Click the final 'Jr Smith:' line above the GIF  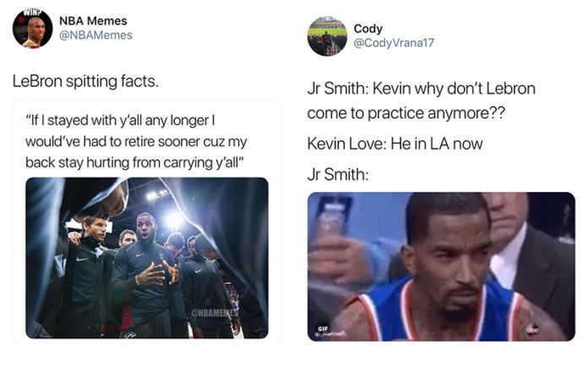click(337, 174)
